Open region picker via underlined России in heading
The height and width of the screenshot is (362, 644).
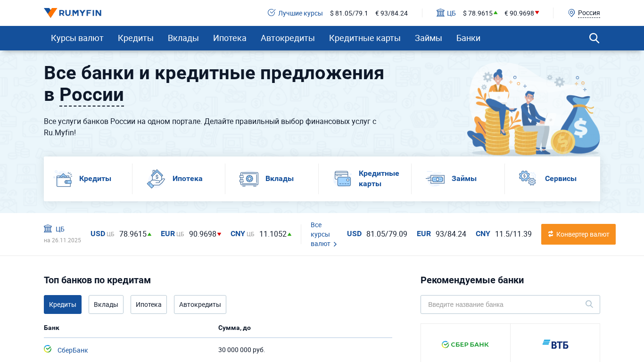(91, 95)
